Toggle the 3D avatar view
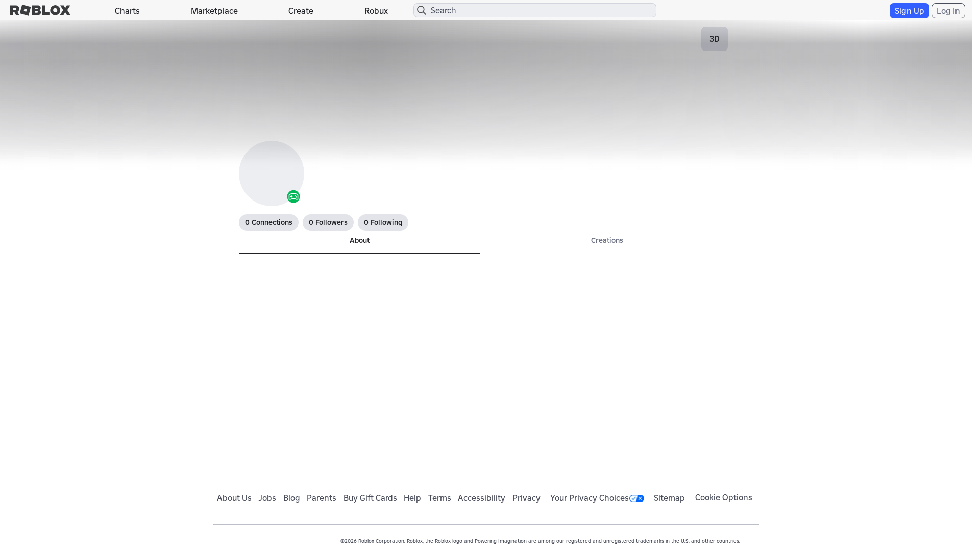The width and height of the screenshot is (980, 551). pos(714,38)
